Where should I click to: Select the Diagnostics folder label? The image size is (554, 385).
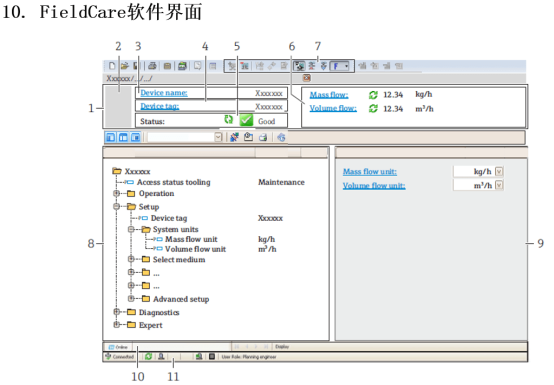coord(159,312)
